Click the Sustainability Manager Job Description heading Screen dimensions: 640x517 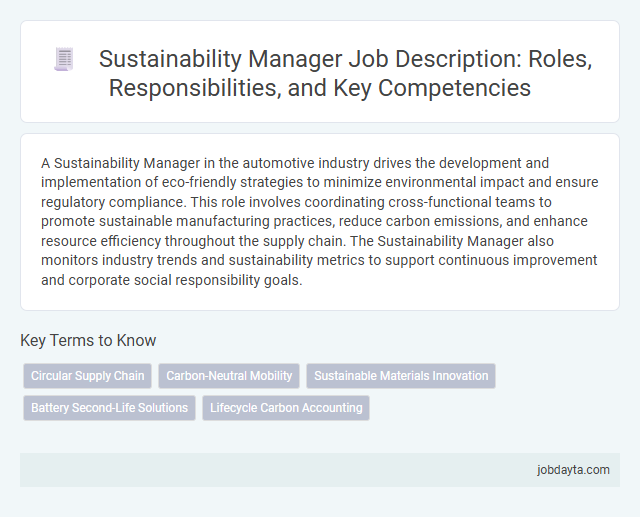[345, 73]
